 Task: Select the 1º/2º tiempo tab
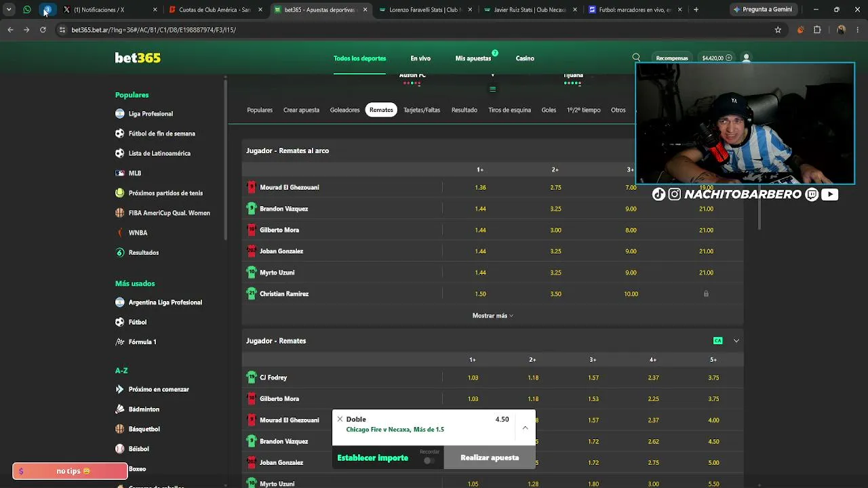click(584, 110)
